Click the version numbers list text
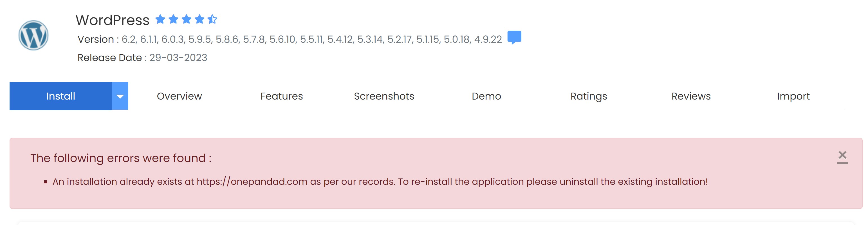This screenshot has width=868, height=225. coord(311,39)
